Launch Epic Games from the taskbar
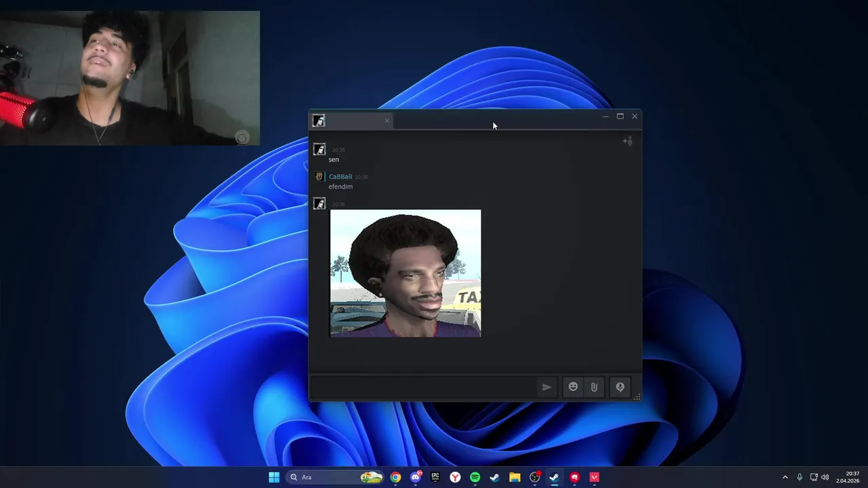Viewport: 868px width, 488px height. [x=435, y=477]
